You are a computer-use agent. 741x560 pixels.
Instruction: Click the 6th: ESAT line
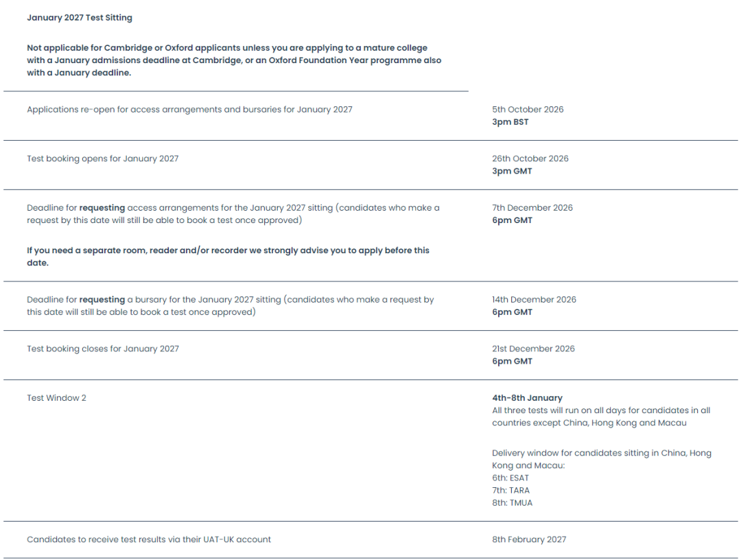click(510, 478)
